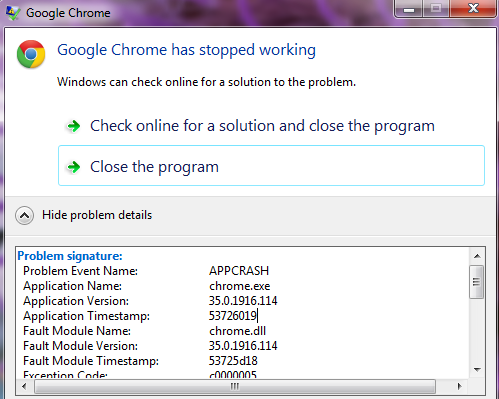Click green arrow beside Check online option
The height and width of the screenshot is (399, 499).
pyautogui.click(x=74, y=126)
